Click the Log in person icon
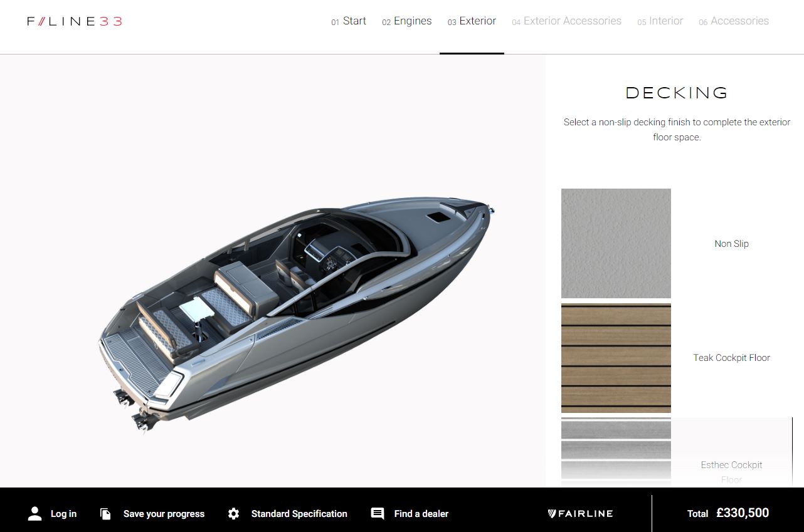804x532 pixels. point(34,514)
